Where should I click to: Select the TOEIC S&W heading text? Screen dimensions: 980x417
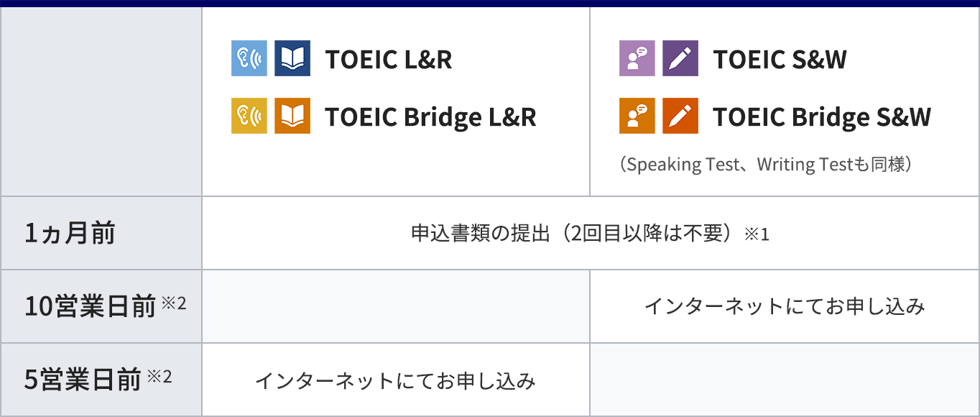(780, 60)
